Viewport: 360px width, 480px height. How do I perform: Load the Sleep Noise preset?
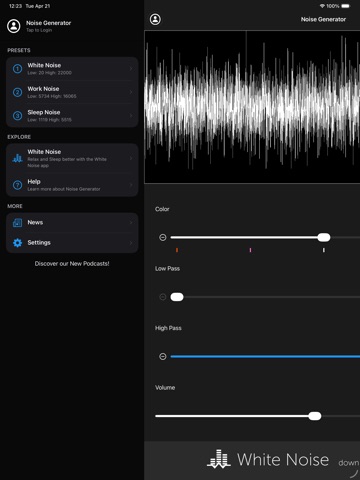click(x=72, y=116)
